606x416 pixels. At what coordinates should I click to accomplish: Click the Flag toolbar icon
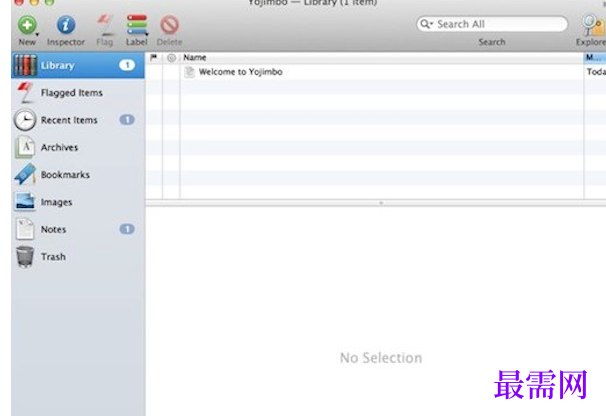(105, 25)
